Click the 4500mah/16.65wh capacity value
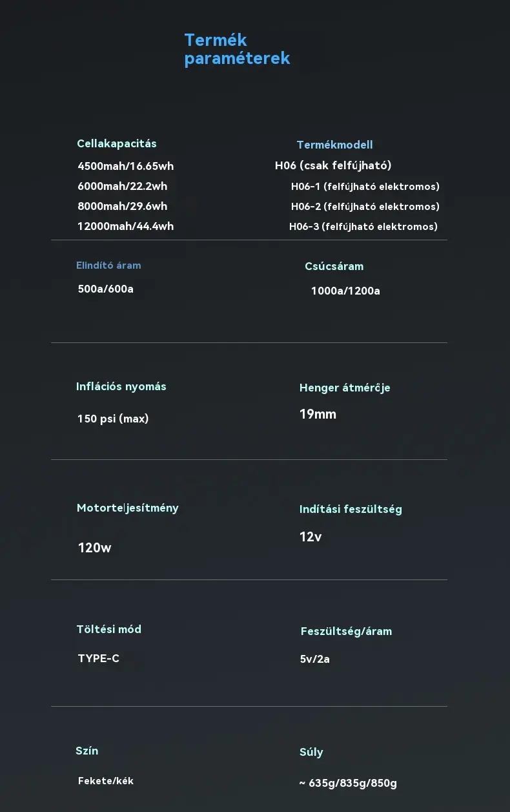Screen dimensions: 510x812 click(x=125, y=166)
